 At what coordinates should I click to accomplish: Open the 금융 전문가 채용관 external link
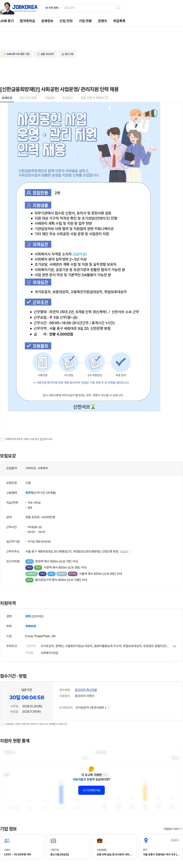click(94, 98)
